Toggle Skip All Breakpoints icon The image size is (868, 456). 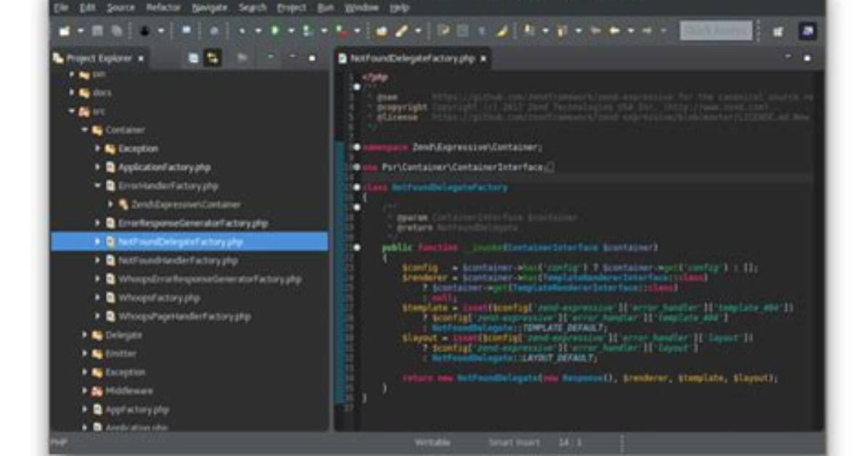213,31
